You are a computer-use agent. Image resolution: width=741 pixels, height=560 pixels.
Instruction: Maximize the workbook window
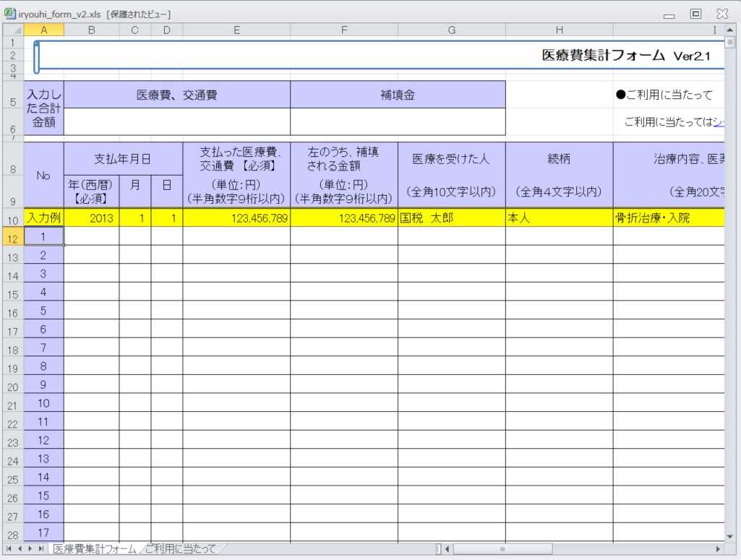(695, 13)
